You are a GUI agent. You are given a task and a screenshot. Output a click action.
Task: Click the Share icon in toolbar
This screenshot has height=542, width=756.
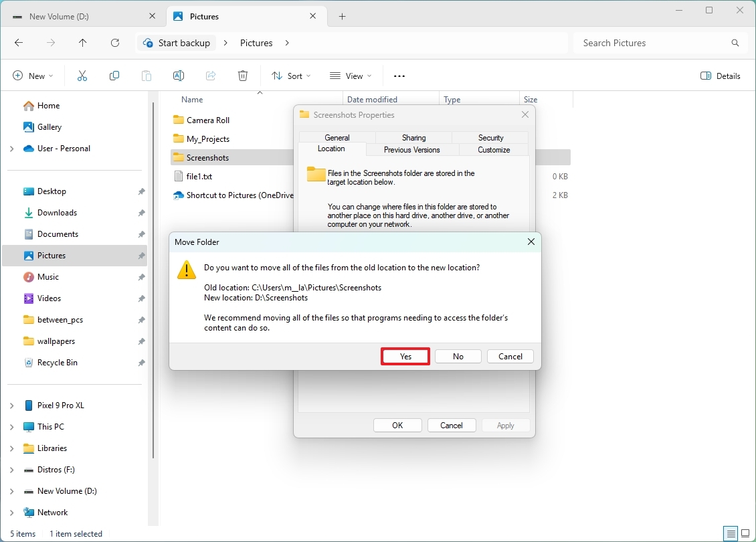(211, 76)
